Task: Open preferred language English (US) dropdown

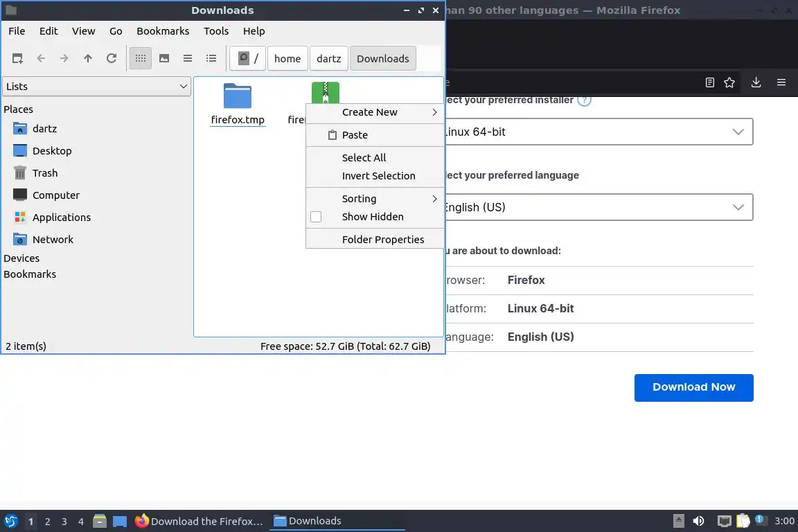Action: [x=598, y=207]
